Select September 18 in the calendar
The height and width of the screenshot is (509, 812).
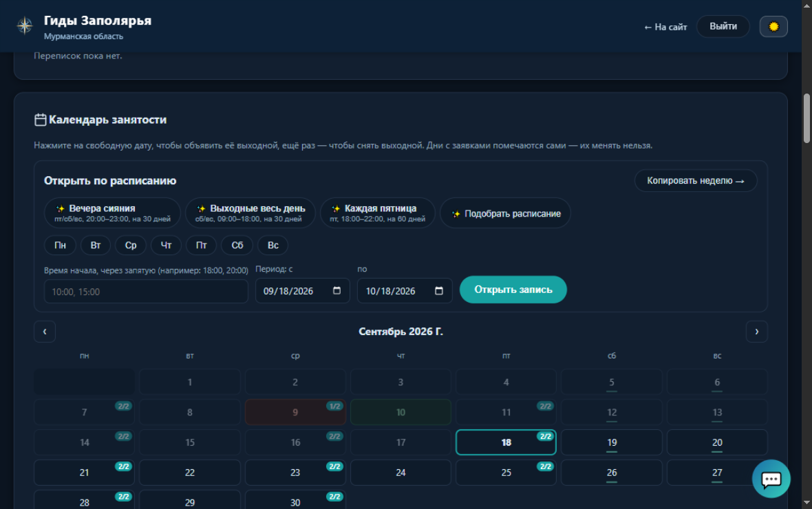[506, 442]
